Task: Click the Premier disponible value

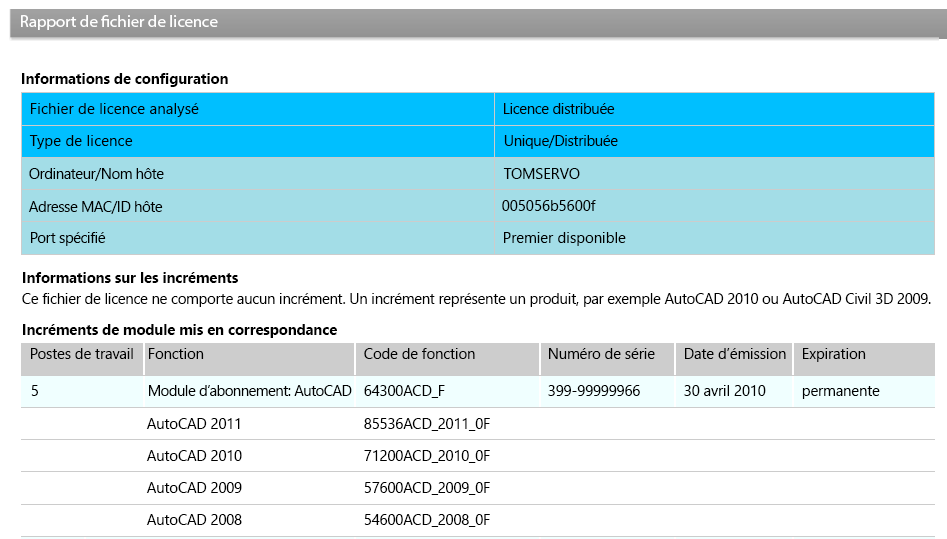Action: coord(564,238)
